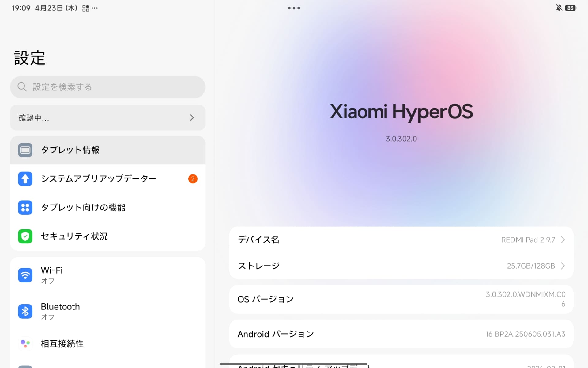Open device name chevron next to REDMI Pad

pyautogui.click(x=563, y=240)
